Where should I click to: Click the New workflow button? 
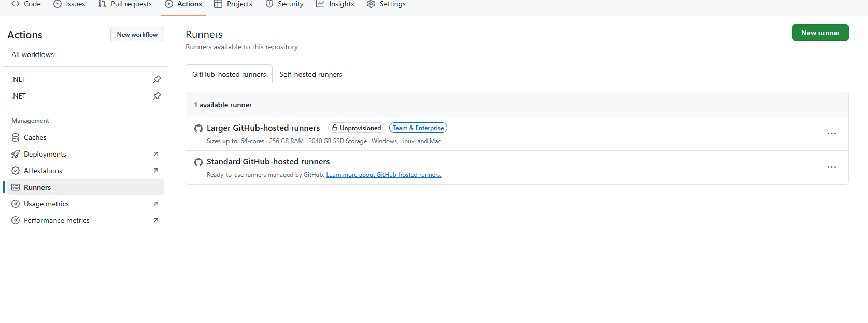click(x=137, y=34)
